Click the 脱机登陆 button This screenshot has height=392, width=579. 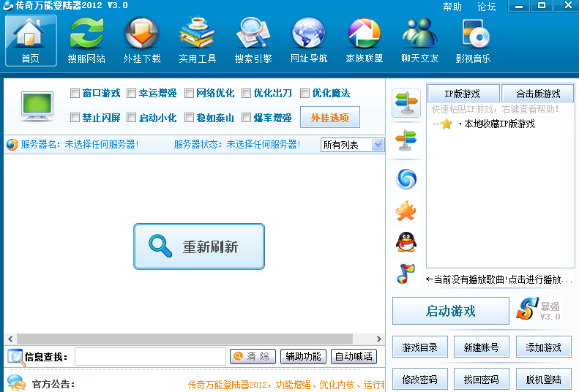tap(544, 379)
